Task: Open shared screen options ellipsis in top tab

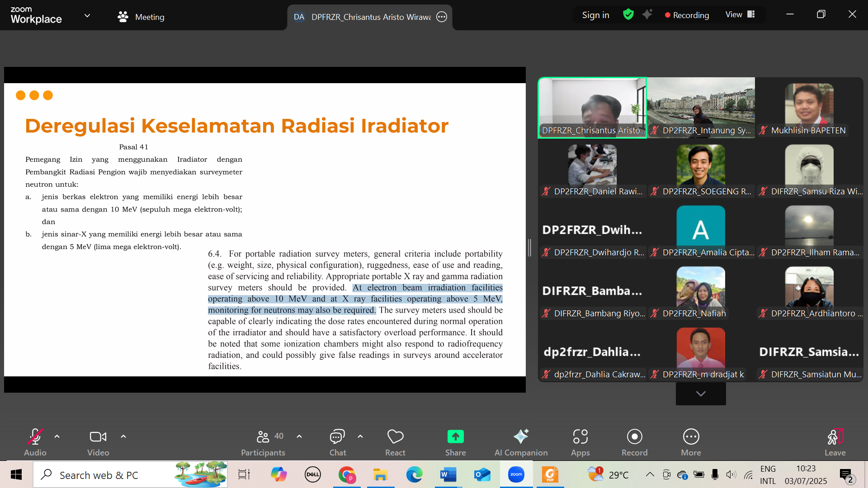Action: (x=442, y=17)
